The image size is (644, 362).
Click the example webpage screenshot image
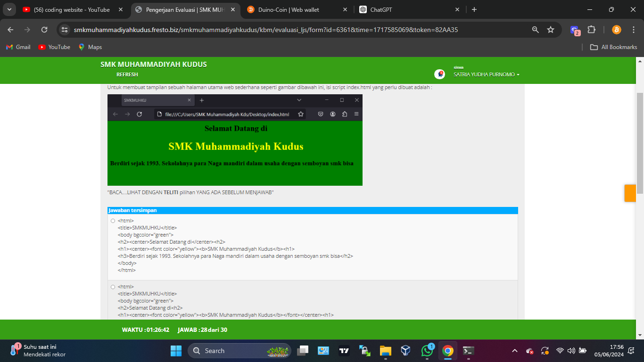click(x=235, y=140)
